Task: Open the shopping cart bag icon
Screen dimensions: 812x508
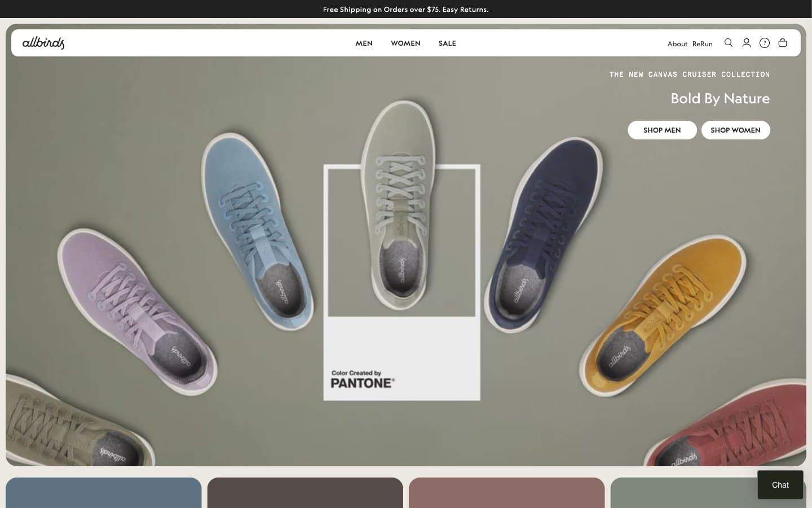Action: 783,43
